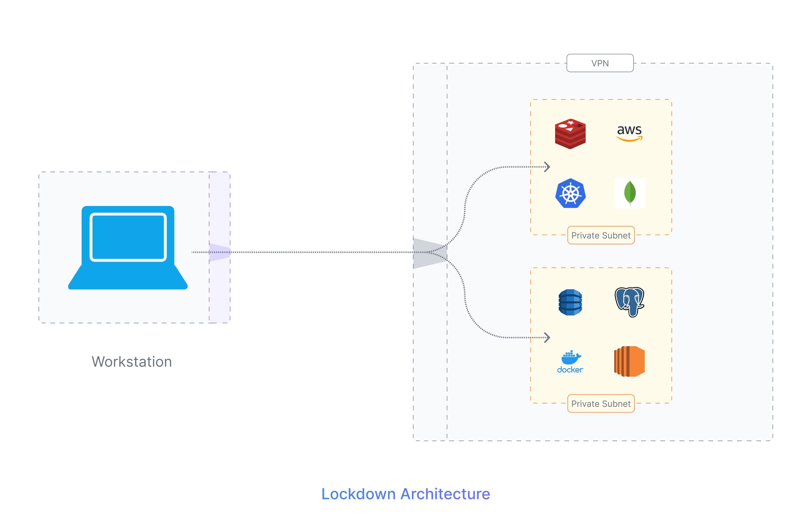
Task: Click the AWS logo
Action: click(x=630, y=133)
